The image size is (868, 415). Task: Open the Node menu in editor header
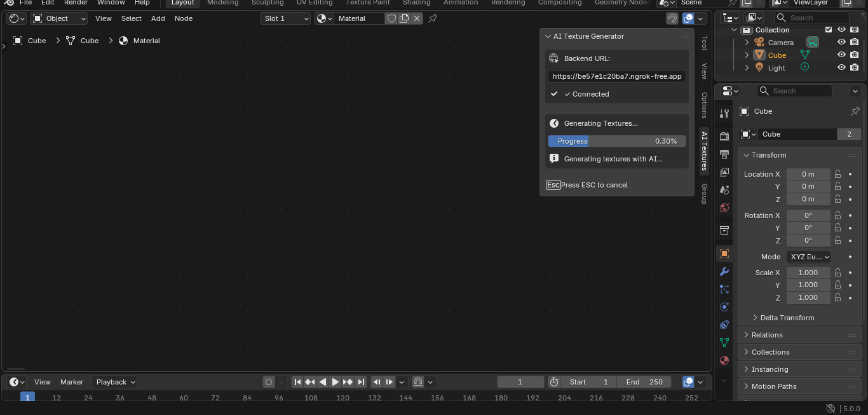coord(184,18)
